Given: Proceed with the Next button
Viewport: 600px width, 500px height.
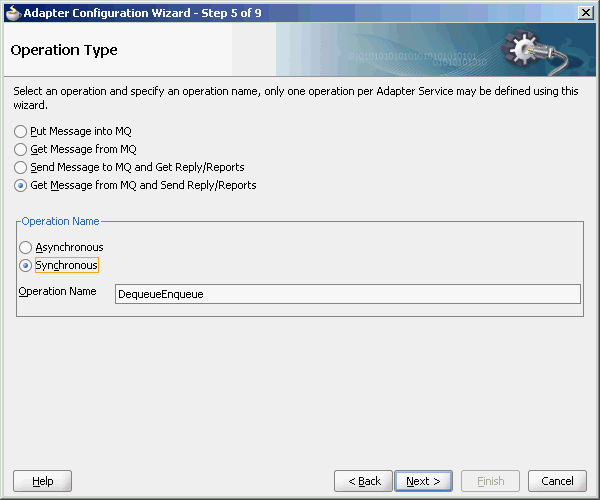Looking at the screenshot, I should click(x=423, y=481).
